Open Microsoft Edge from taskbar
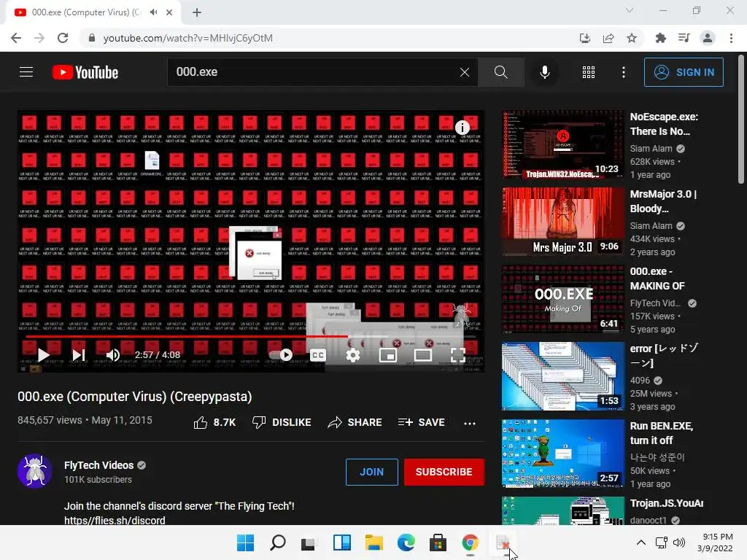The width and height of the screenshot is (747, 560). pos(406,542)
